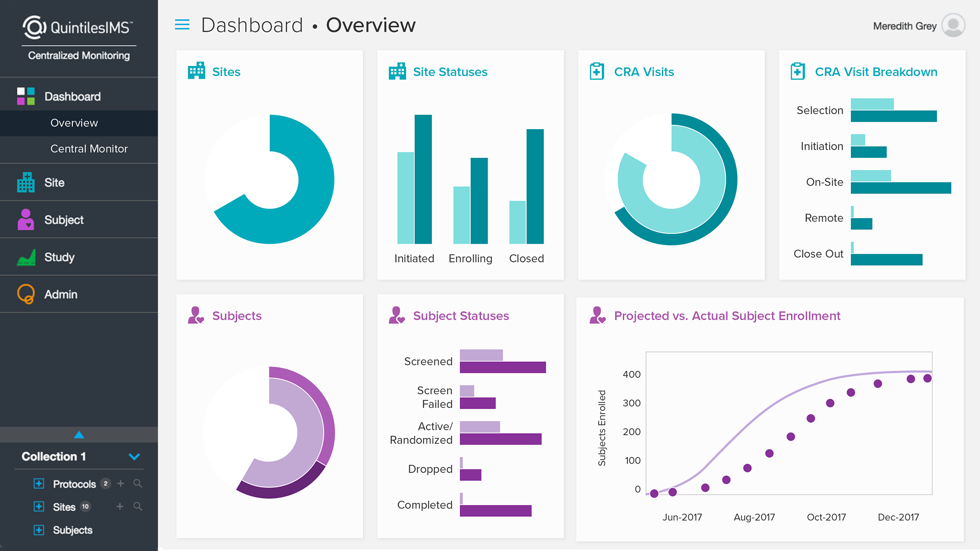
Task: Select the Overview menu item
Action: pos(74,123)
